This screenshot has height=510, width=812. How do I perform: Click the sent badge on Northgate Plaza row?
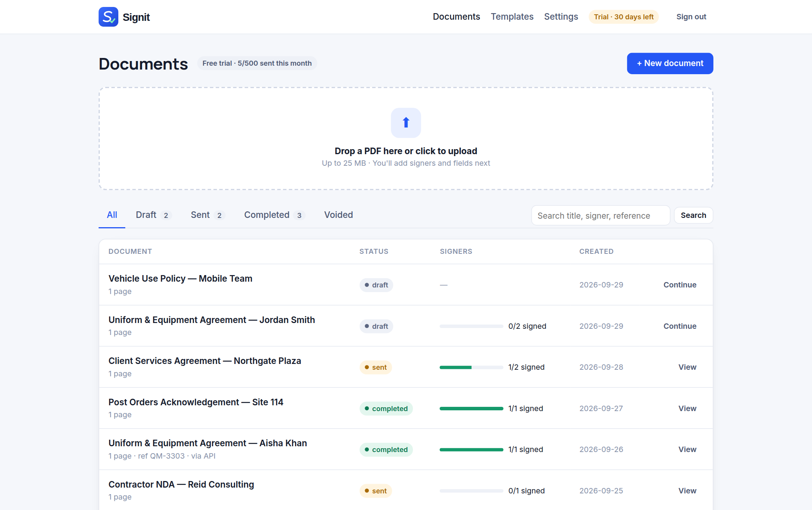pyautogui.click(x=375, y=367)
